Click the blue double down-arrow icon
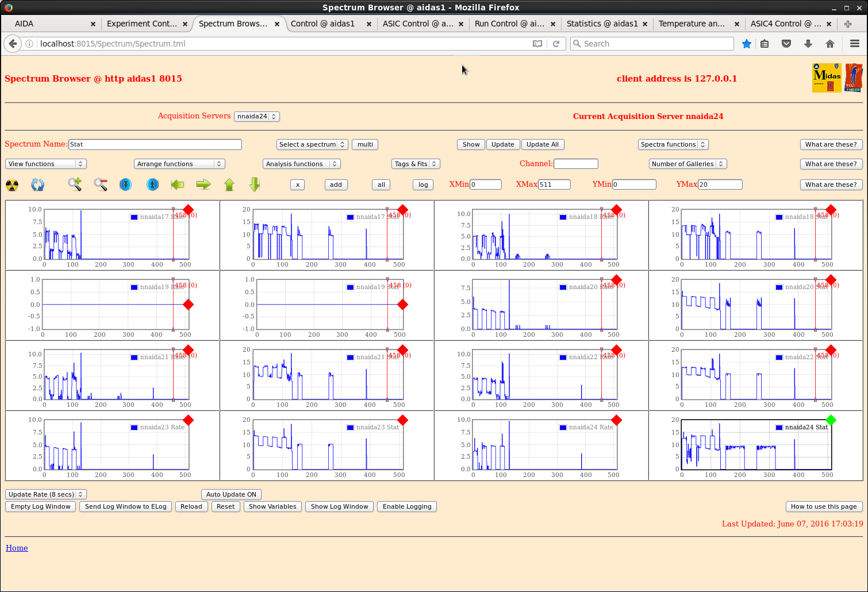The image size is (868, 592). point(125,184)
